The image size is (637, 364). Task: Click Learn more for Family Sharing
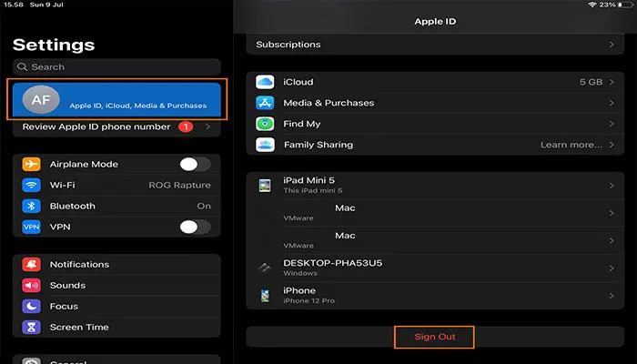point(571,145)
